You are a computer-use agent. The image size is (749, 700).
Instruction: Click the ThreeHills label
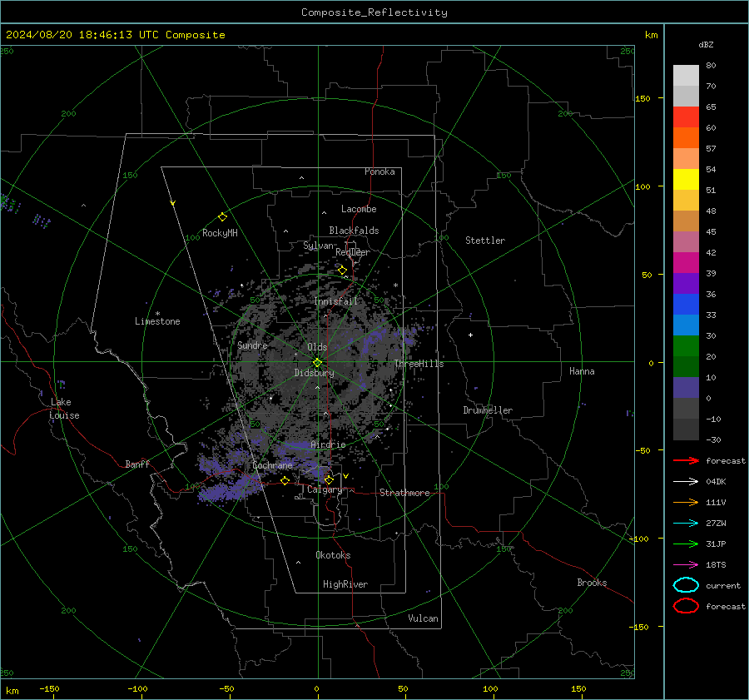419,364
